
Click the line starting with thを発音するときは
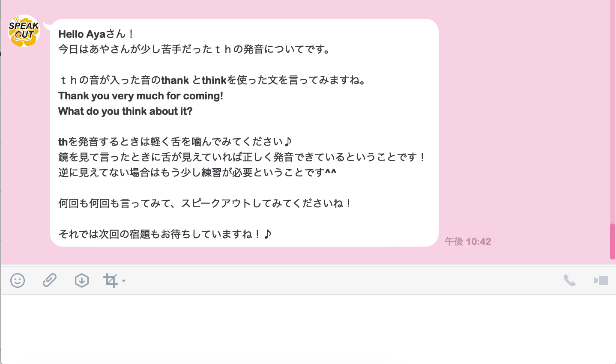(x=175, y=142)
